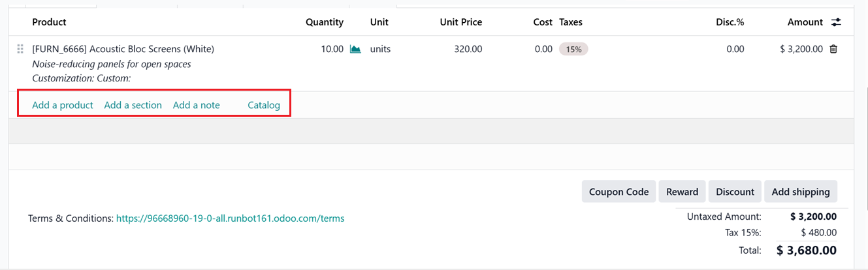
Task: Click the Acoustic Bloc Screens product name
Action: pos(123,49)
